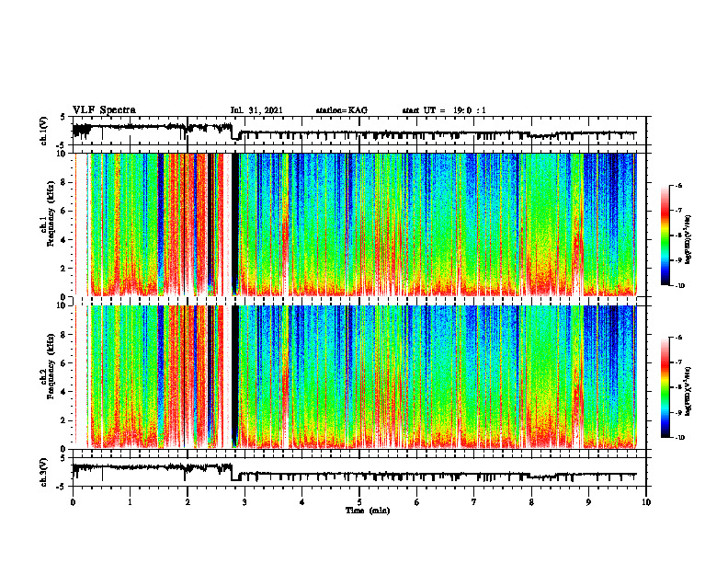728x563 pixels.
Task: Click the "ch.1(V)" axis label
Action: coord(44,131)
